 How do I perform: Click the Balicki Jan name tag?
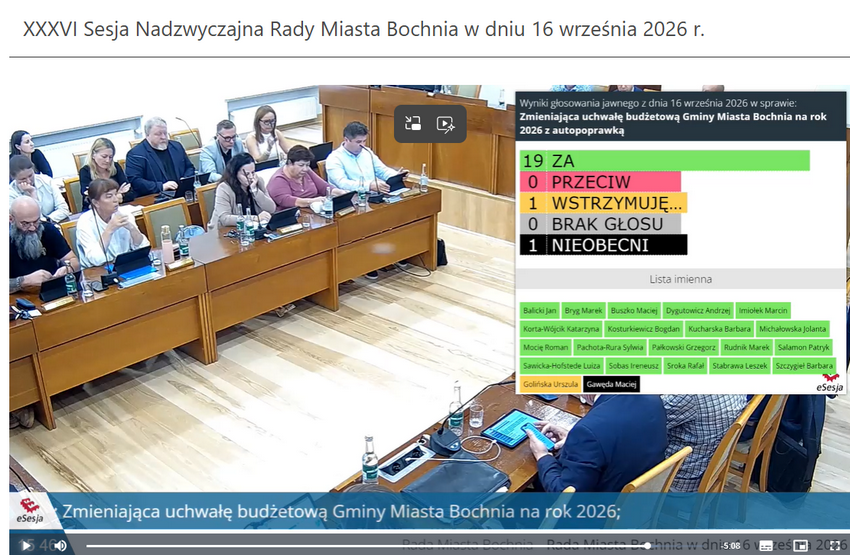(x=539, y=311)
